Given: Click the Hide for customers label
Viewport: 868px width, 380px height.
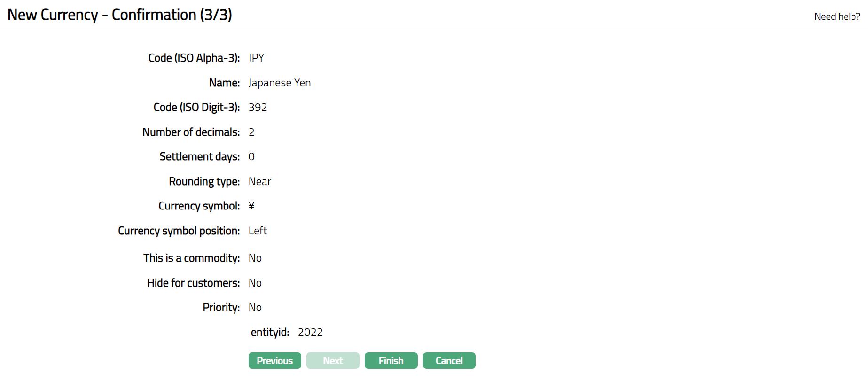Looking at the screenshot, I should coord(193,283).
